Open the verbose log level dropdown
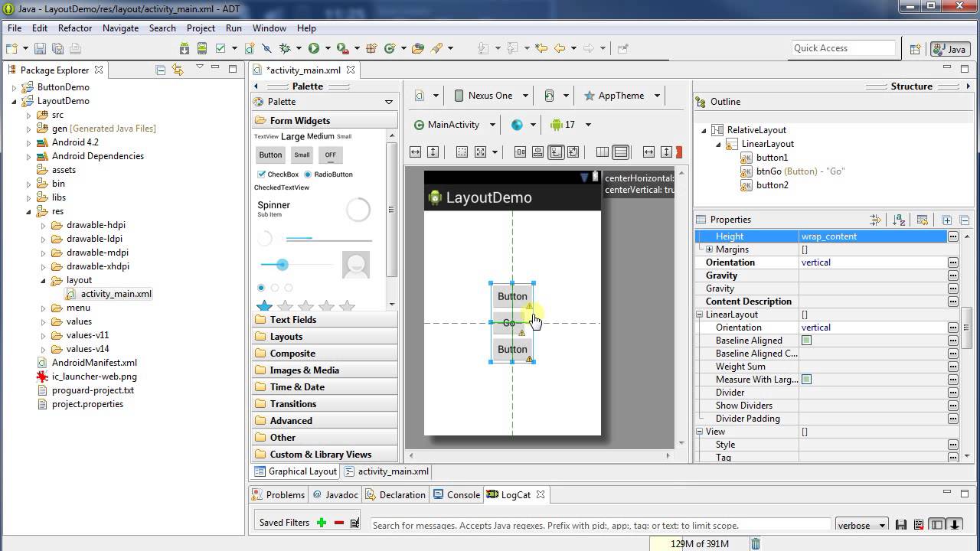 pyautogui.click(x=861, y=525)
